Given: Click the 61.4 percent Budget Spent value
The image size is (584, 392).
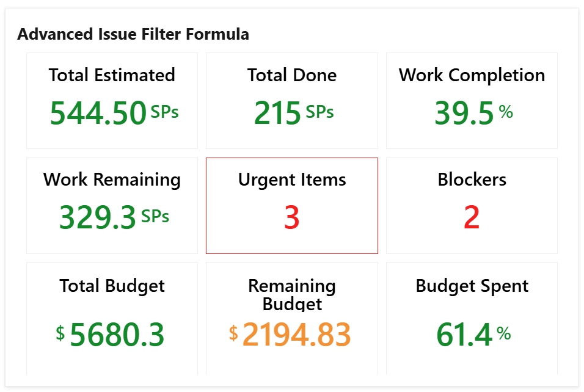Looking at the screenshot, I should click(x=464, y=335).
